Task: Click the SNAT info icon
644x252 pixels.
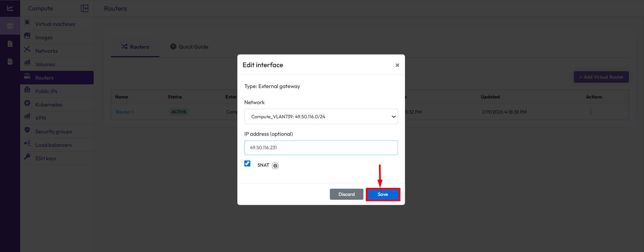Action: pyautogui.click(x=275, y=166)
